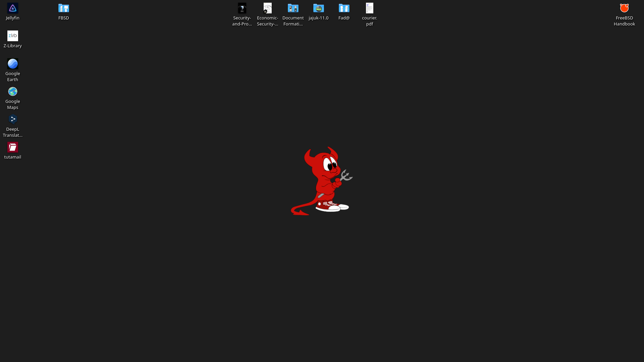The height and width of the screenshot is (362, 644).
Task: Open the FreeBSD Handbook shortcut icon
Action: (624, 8)
